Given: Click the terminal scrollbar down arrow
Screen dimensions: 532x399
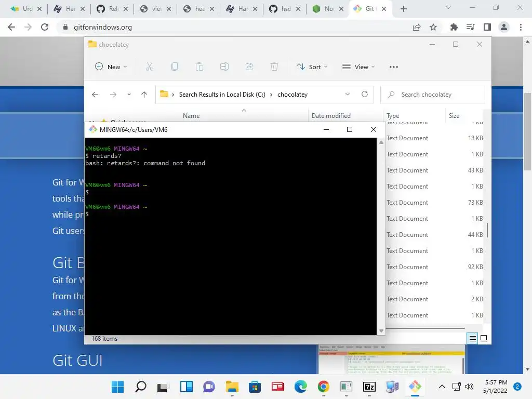Looking at the screenshot, I should click(381, 331).
